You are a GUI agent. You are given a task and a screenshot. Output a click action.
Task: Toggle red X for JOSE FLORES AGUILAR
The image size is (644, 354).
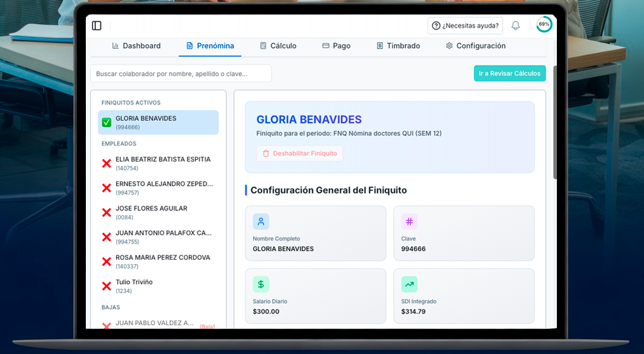click(106, 212)
